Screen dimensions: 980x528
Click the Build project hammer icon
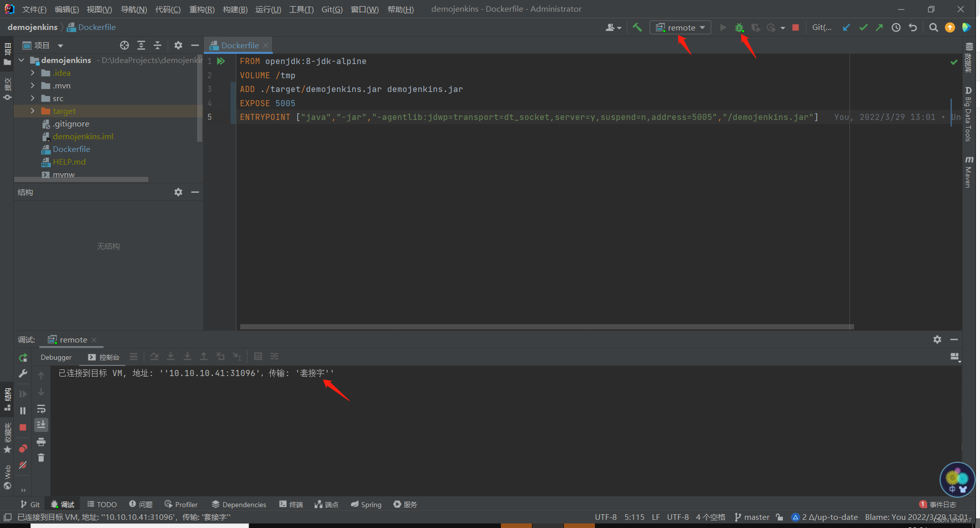coord(637,27)
